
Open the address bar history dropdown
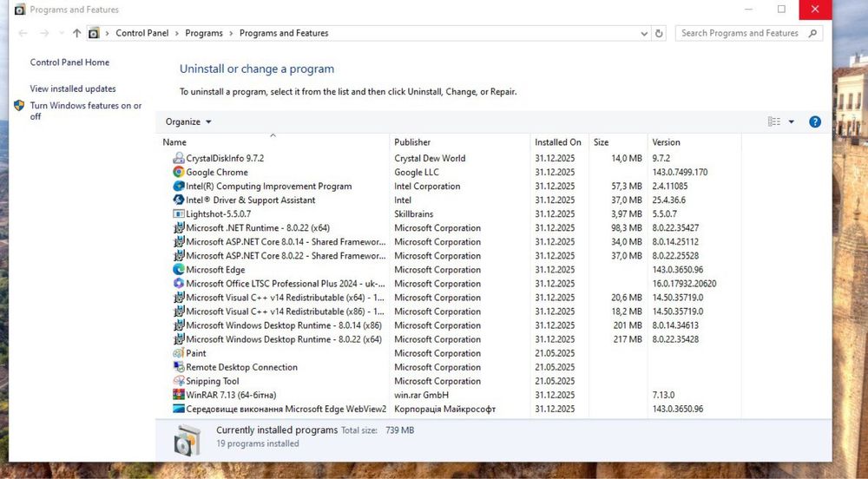[x=644, y=33]
